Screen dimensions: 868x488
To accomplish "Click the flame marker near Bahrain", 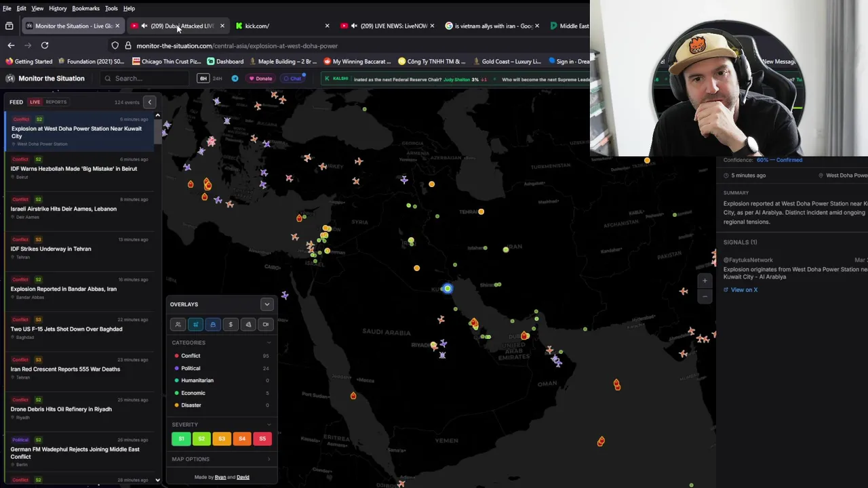I will click(x=474, y=324).
